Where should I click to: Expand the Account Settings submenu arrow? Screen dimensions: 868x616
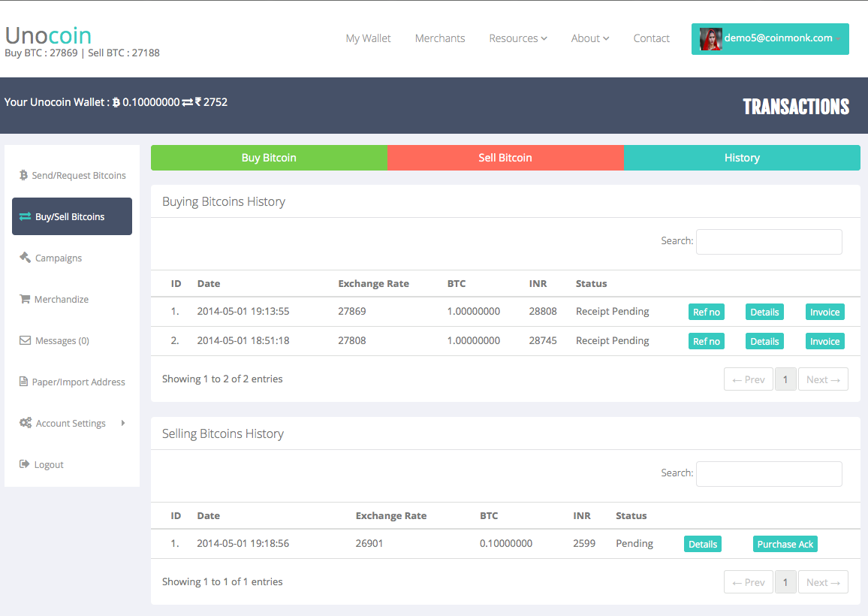pyautogui.click(x=123, y=423)
